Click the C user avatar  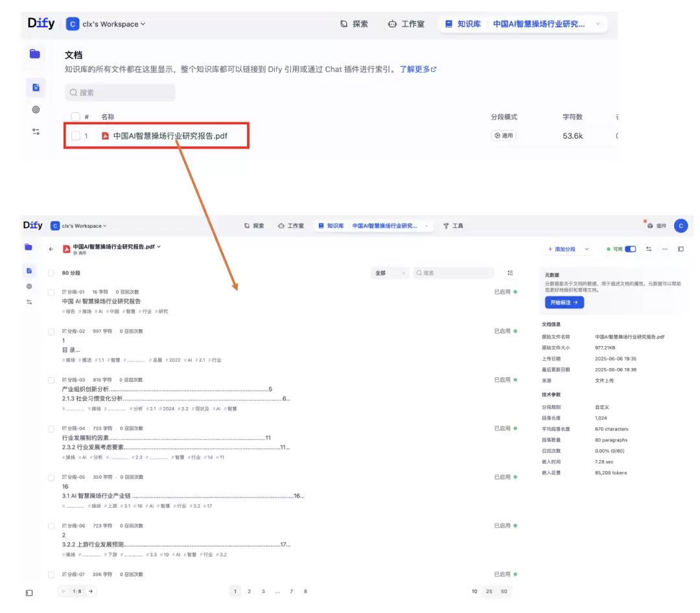coord(681,226)
